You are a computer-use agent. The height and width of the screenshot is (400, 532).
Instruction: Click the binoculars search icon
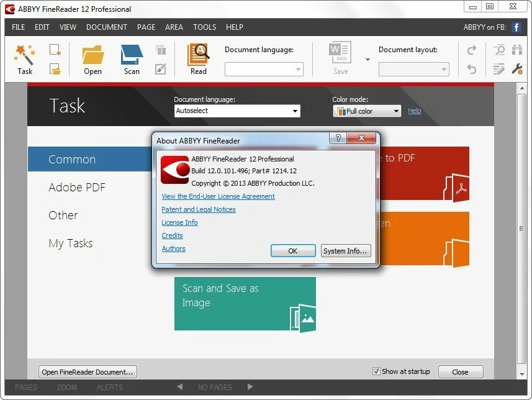click(x=517, y=50)
